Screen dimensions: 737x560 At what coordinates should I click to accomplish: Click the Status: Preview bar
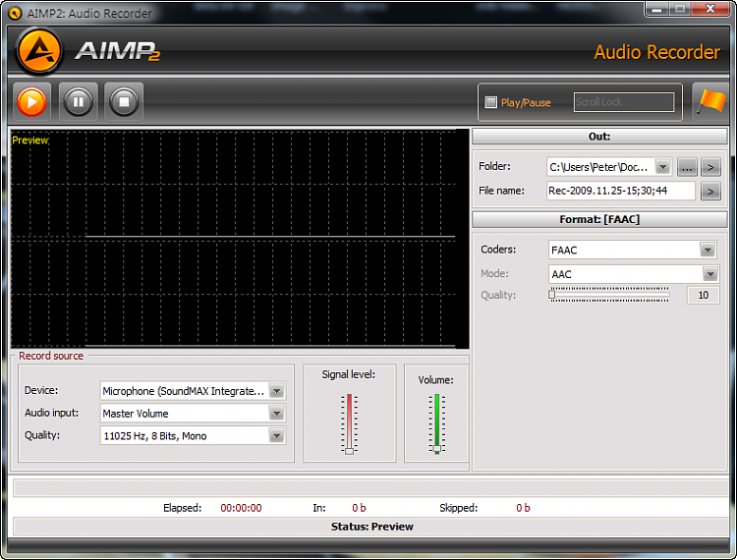click(371, 527)
